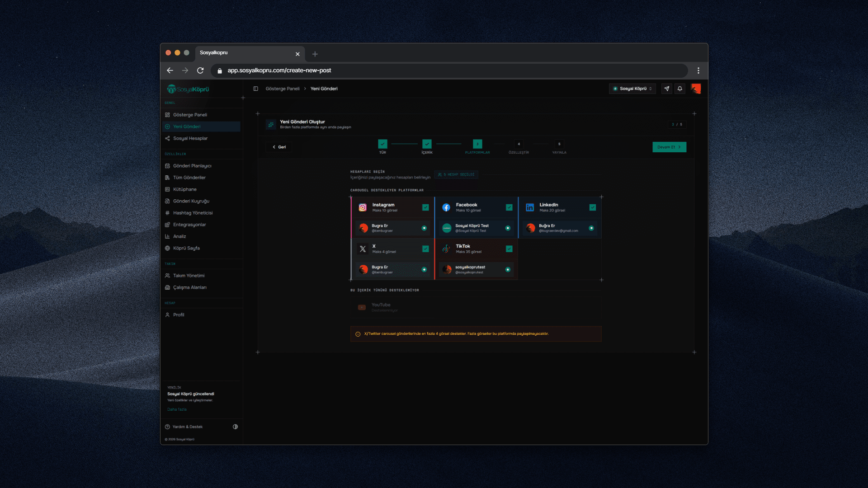
Task: Click the paper plane send icon in header
Action: coord(666,89)
